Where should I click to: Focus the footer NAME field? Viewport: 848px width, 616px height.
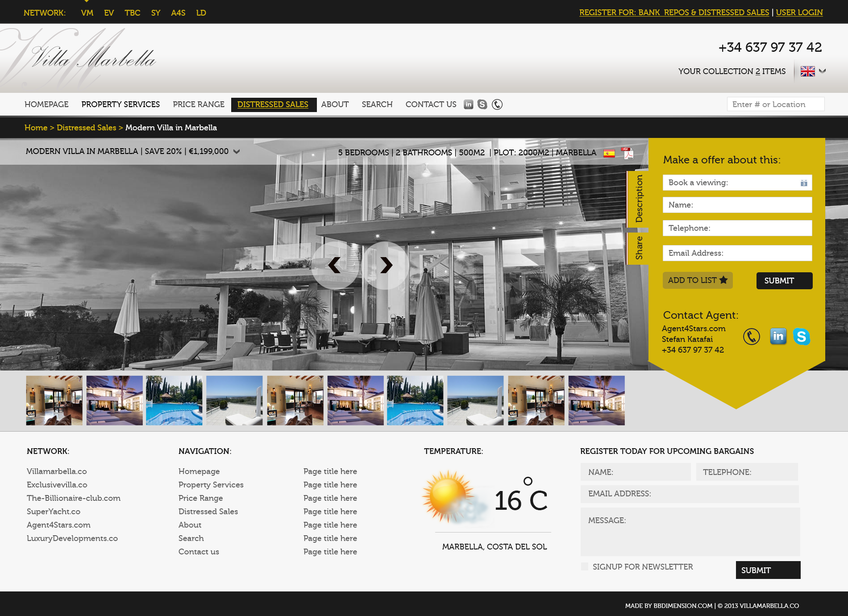(636, 472)
